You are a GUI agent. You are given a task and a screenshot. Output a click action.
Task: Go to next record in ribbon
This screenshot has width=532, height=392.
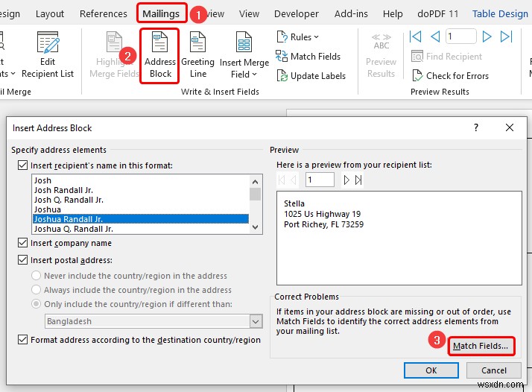(487, 37)
